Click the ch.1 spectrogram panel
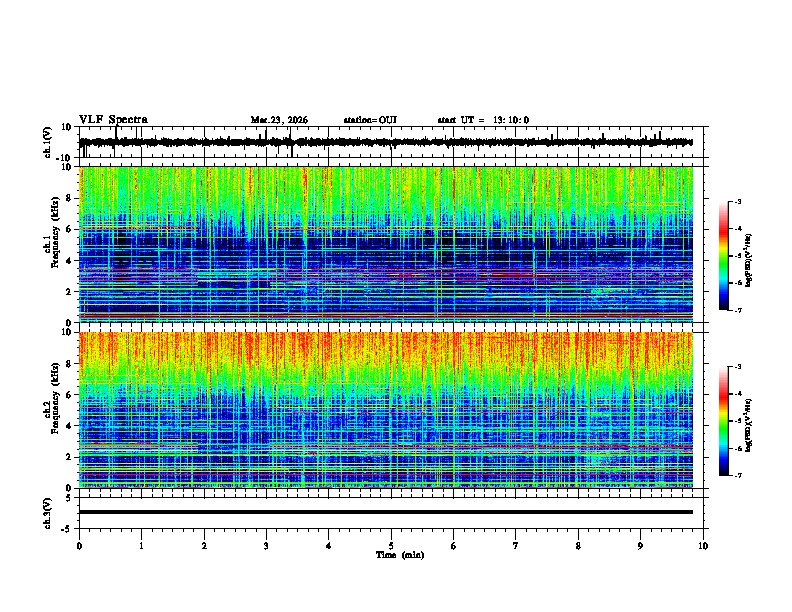The height and width of the screenshot is (612, 792). tap(386, 244)
